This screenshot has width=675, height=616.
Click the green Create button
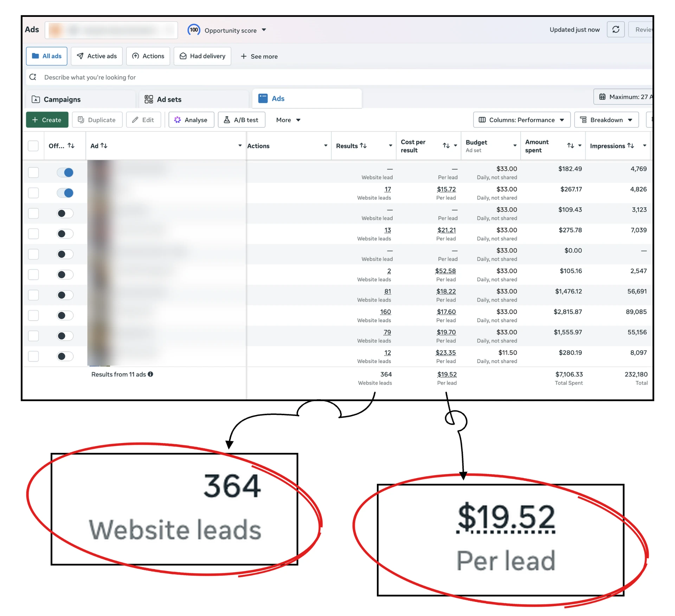47,120
